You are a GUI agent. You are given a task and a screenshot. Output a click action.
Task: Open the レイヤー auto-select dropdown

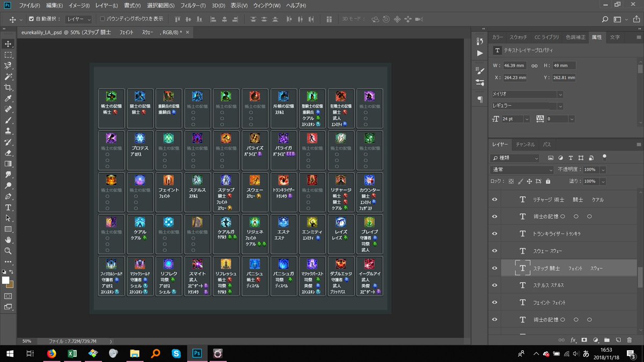pyautogui.click(x=79, y=19)
